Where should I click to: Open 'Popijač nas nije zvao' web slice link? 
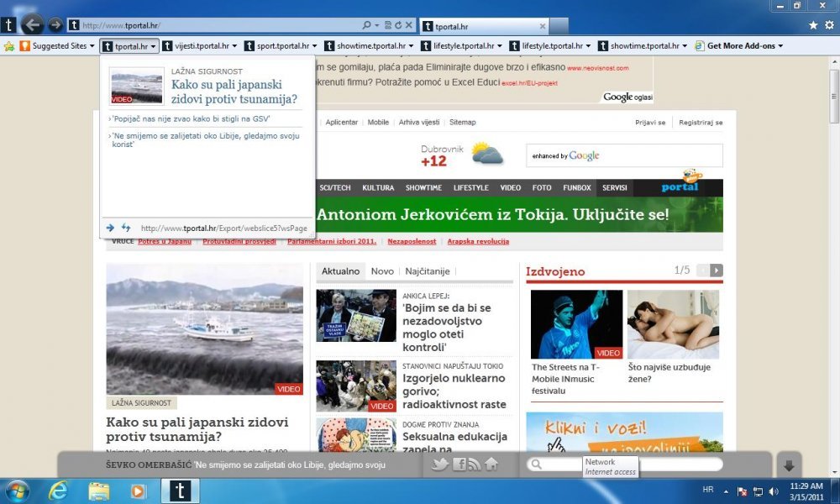tap(192, 119)
